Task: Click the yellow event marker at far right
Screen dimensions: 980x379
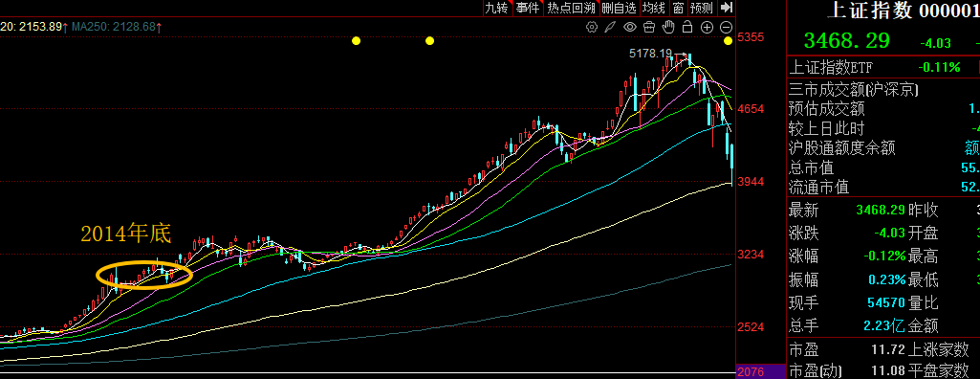Action: pos(729,40)
